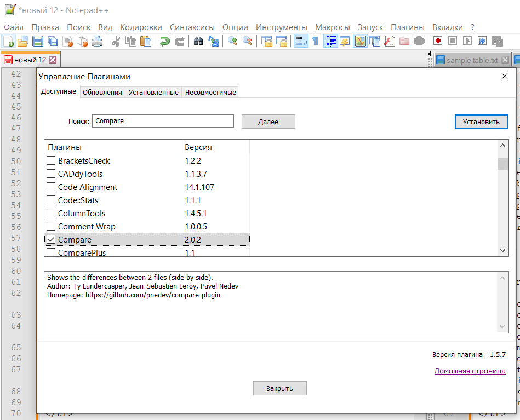Open the Макросы menu

332,27
